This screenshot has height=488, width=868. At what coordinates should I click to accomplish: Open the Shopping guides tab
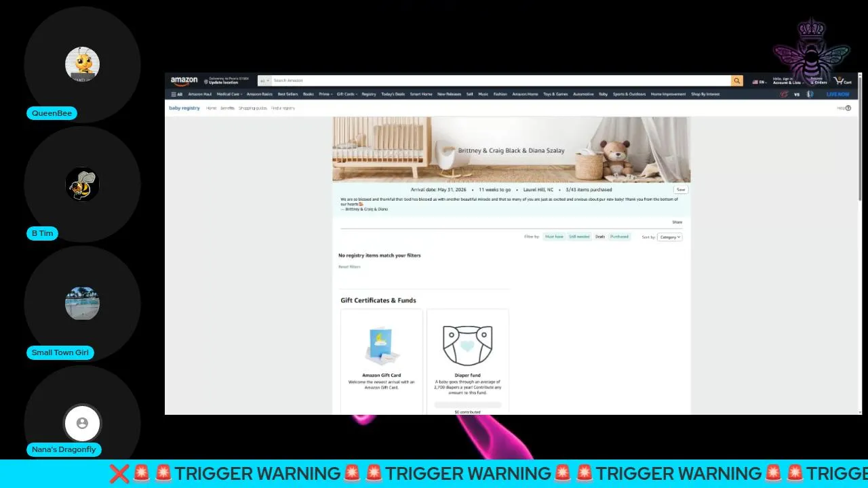click(x=252, y=108)
